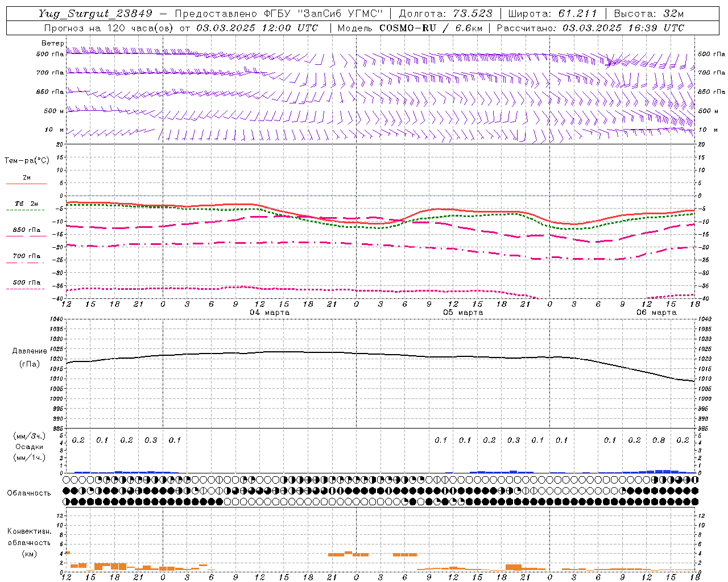Click the 500 м wind level label on left
Image resolution: width=728 pixels, height=582 pixels.
[54, 111]
